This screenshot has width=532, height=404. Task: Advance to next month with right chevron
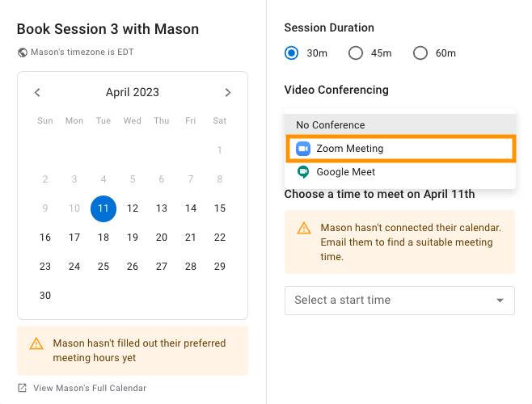[228, 92]
